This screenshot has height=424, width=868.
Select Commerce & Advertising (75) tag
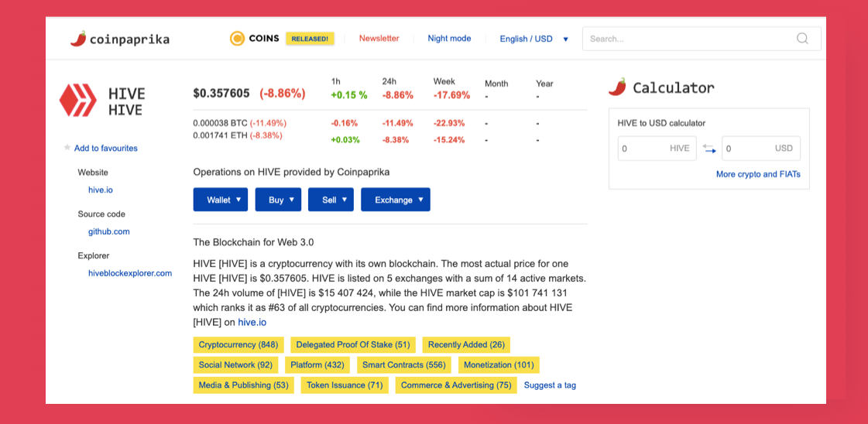(x=456, y=385)
